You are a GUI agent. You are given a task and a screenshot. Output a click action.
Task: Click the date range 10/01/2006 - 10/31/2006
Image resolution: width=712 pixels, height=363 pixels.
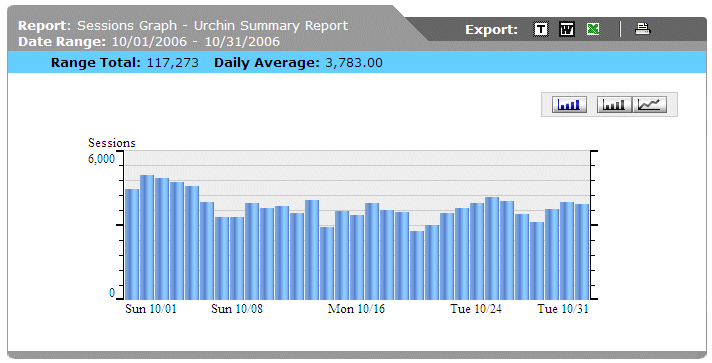click(x=196, y=42)
